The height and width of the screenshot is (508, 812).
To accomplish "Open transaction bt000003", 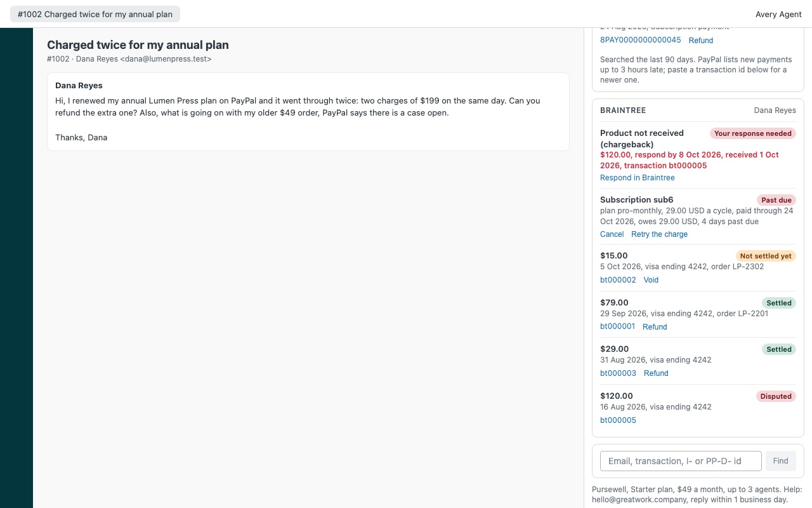I will point(618,373).
